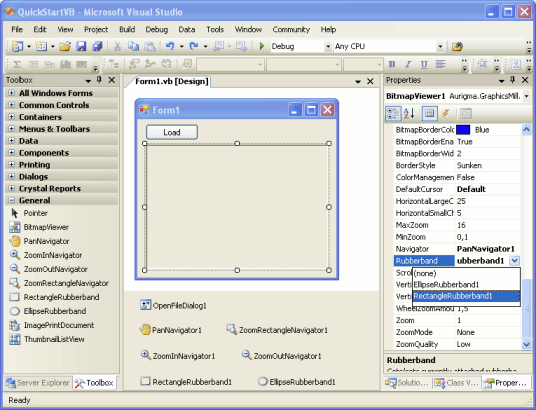Select the Pointer tool in Toolbox
Image resolution: width=536 pixels, height=410 pixels.
[x=29, y=213]
